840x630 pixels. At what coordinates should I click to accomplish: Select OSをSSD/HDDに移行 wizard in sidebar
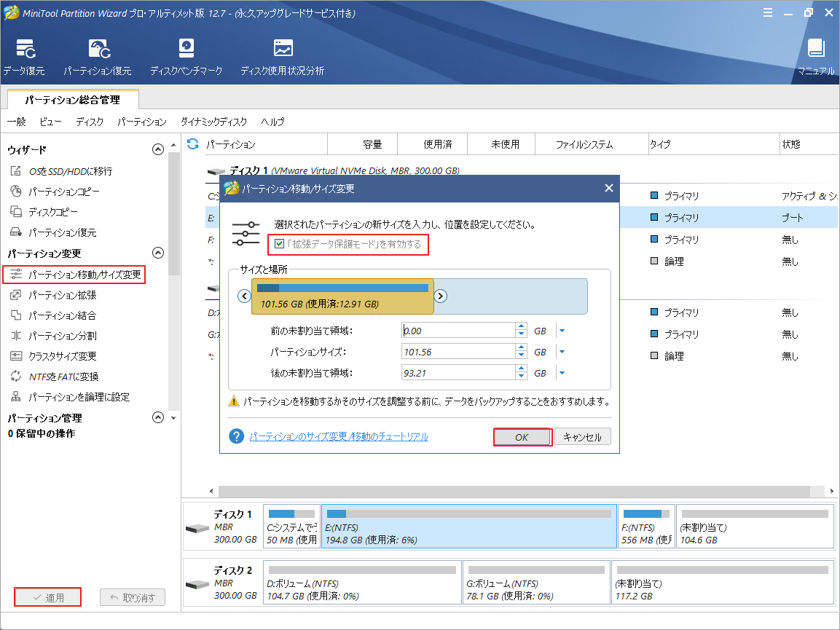coord(70,171)
